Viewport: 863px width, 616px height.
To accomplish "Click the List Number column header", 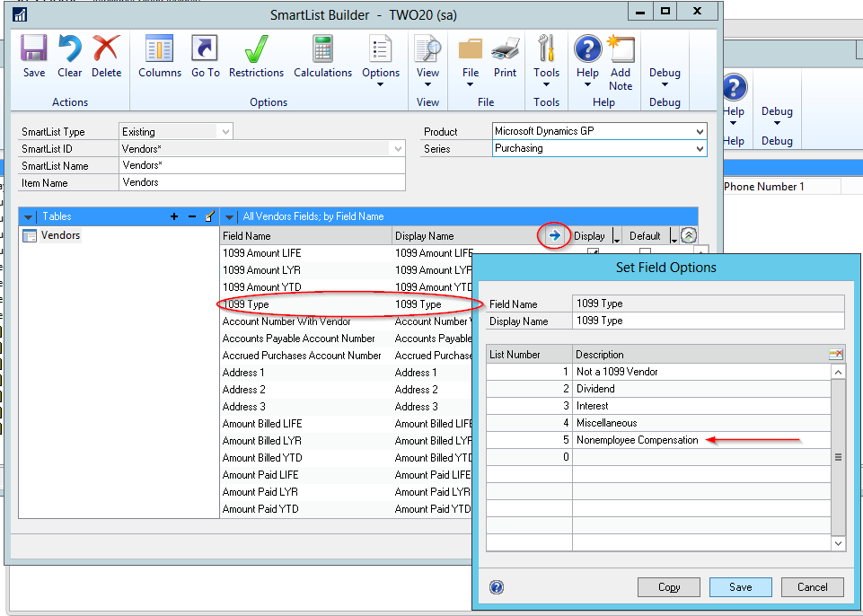I will pos(529,354).
